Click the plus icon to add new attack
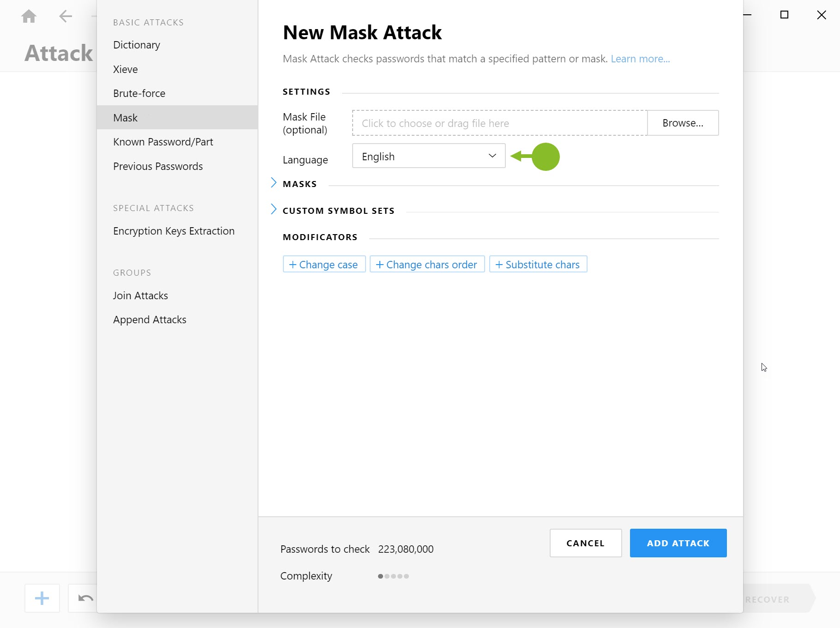Screen dimensions: 840x628 click(x=42, y=598)
